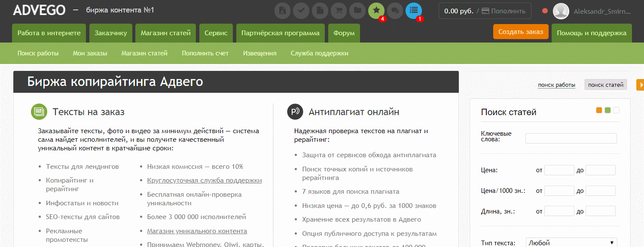Click 'Хранение всех результатов в Адвего' item

(x=361, y=220)
